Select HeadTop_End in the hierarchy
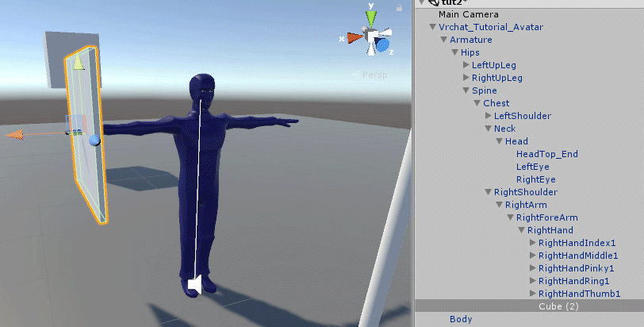 tap(547, 154)
